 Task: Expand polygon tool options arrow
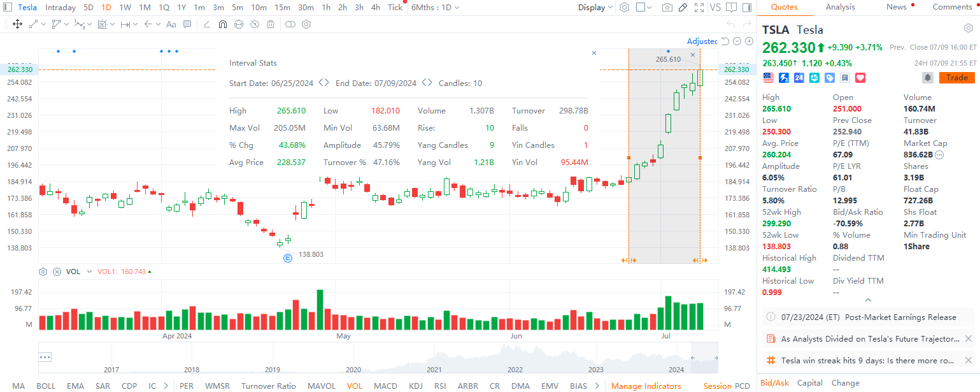pyautogui.click(x=66, y=24)
